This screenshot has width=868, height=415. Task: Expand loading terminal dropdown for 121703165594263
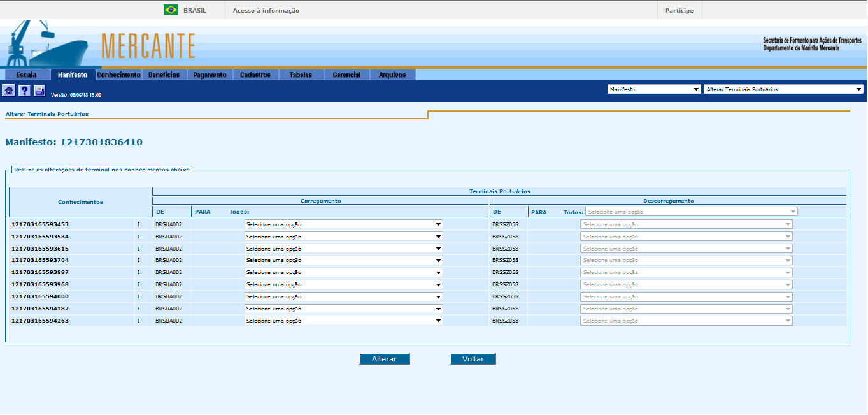pos(343,321)
